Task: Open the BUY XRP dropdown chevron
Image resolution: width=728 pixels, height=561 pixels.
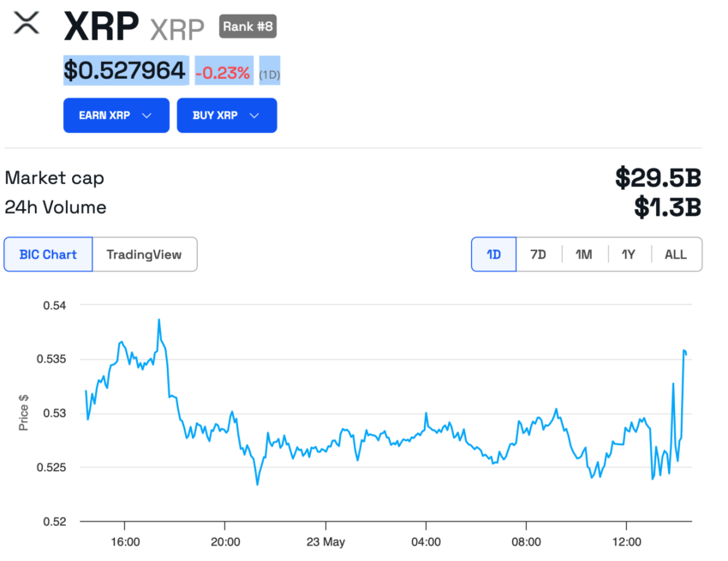Action: pos(254,115)
